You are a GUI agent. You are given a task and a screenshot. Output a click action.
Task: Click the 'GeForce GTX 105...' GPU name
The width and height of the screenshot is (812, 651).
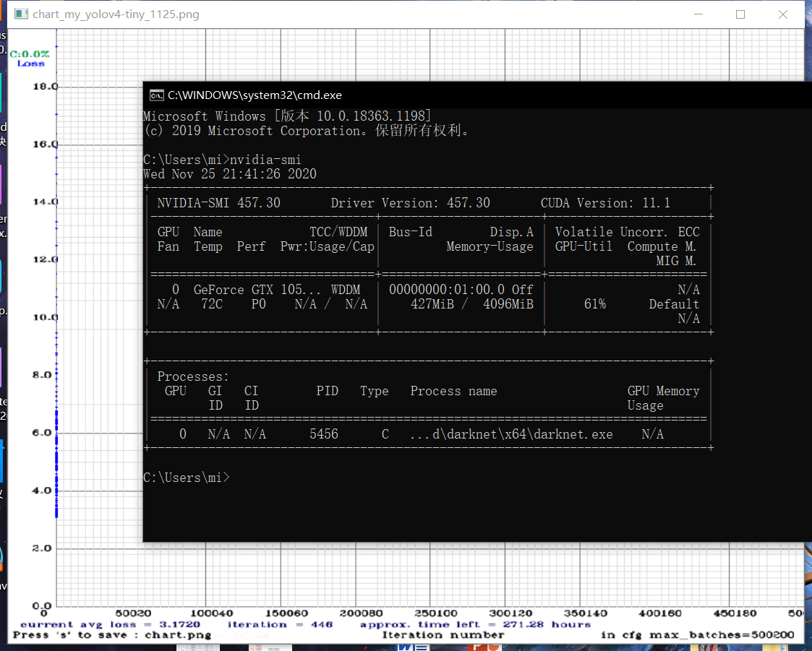pos(257,290)
